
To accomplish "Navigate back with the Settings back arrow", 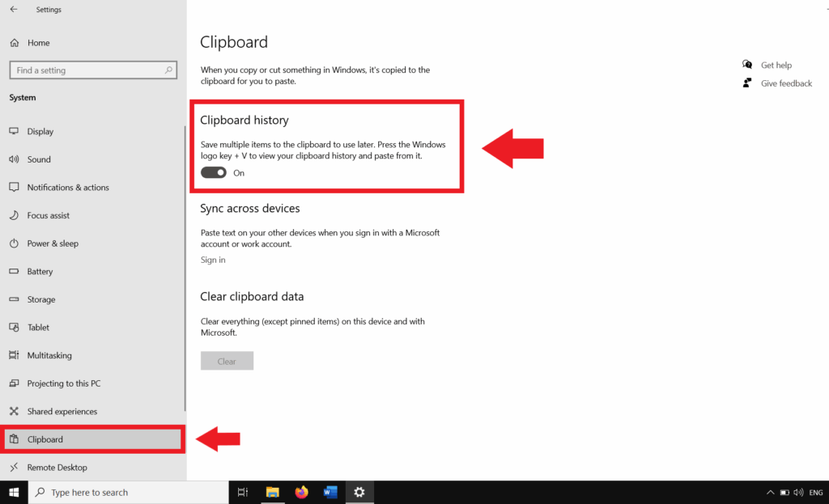I will 11,9.
